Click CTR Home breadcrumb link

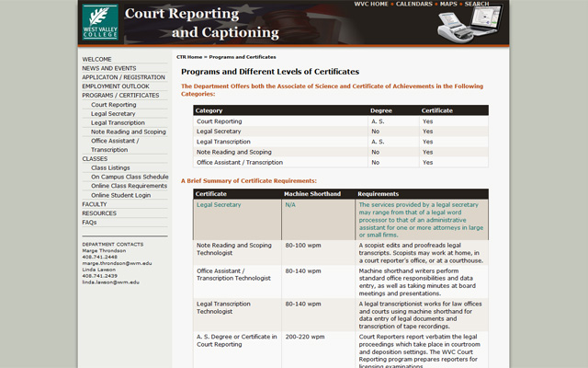pos(189,57)
